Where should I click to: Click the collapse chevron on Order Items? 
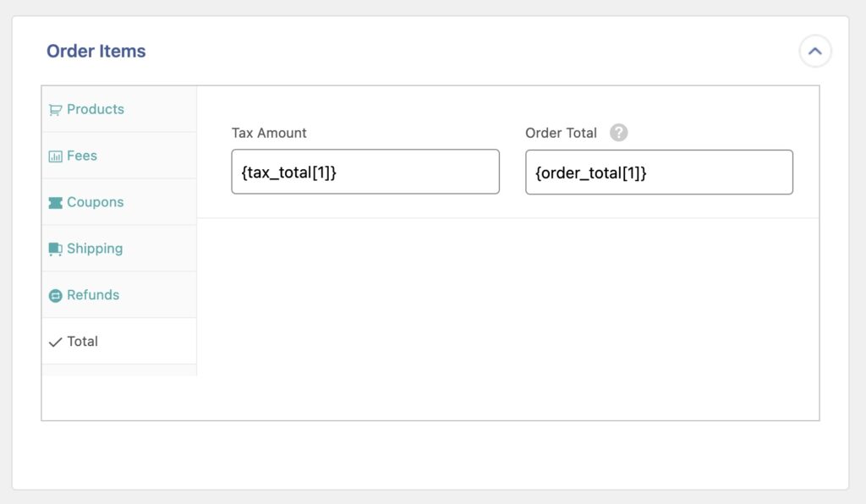pyautogui.click(x=814, y=51)
